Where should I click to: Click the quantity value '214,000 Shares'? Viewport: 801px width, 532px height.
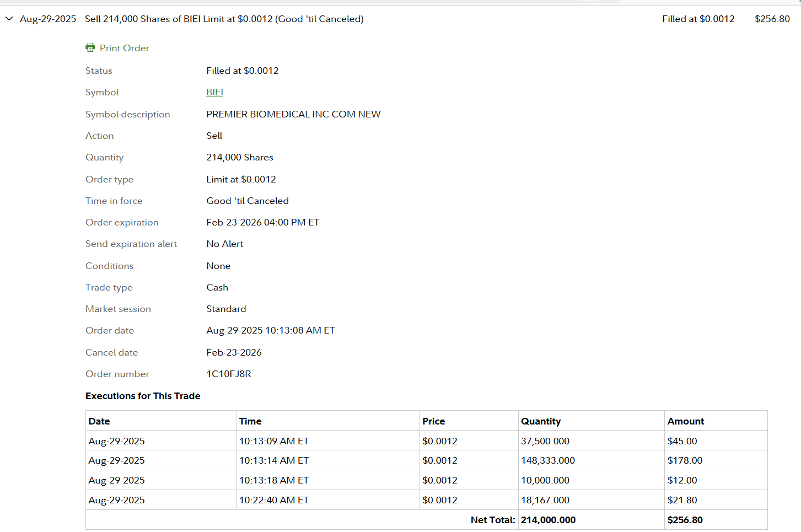tap(240, 157)
